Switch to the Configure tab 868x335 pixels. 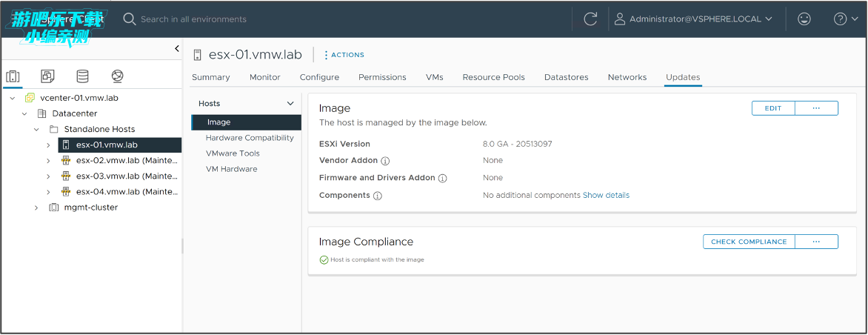coord(319,77)
